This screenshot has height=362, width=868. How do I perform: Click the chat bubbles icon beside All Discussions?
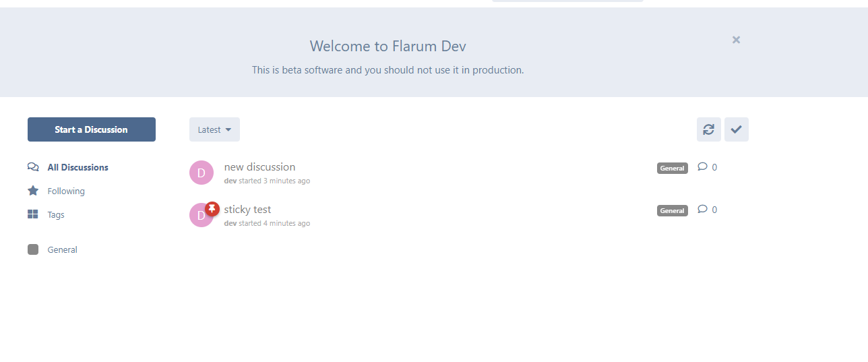[x=33, y=167]
